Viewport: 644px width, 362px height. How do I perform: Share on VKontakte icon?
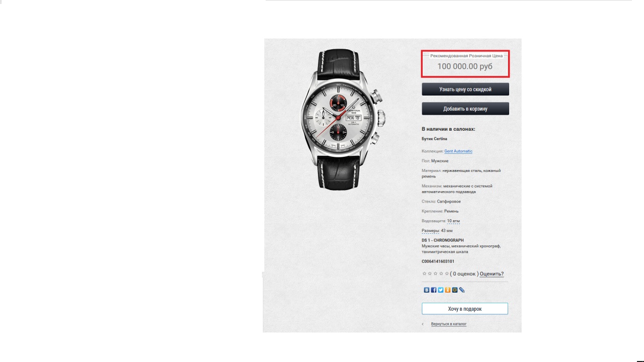[x=427, y=290]
